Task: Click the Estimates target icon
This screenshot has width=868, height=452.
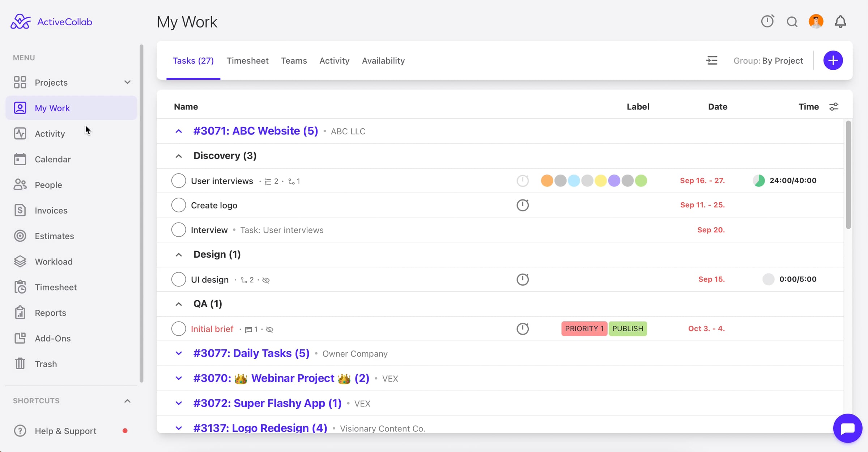Action: [x=20, y=236]
